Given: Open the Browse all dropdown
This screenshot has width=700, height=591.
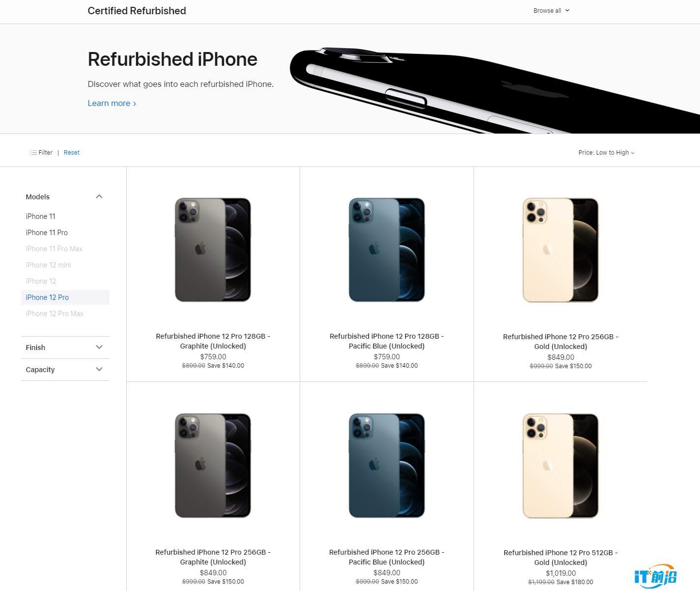Looking at the screenshot, I should tap(551, 11).
